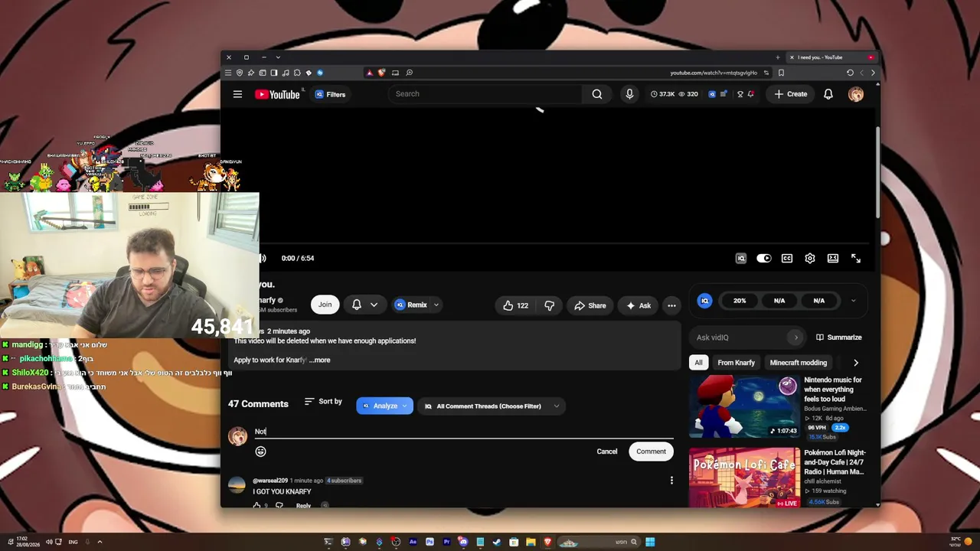The image size is (980, 551).
Task: Open the video's more actions menu
Action: (x=671, y=305)
